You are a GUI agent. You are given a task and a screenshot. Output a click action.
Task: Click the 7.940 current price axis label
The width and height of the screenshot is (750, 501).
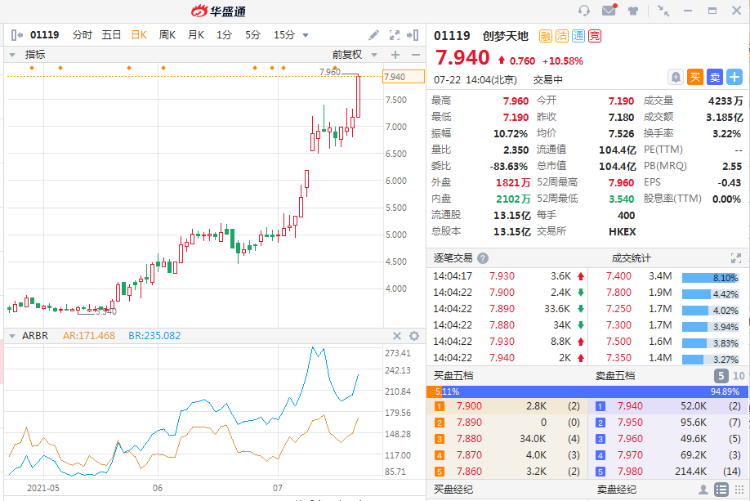tap(403, 77)
